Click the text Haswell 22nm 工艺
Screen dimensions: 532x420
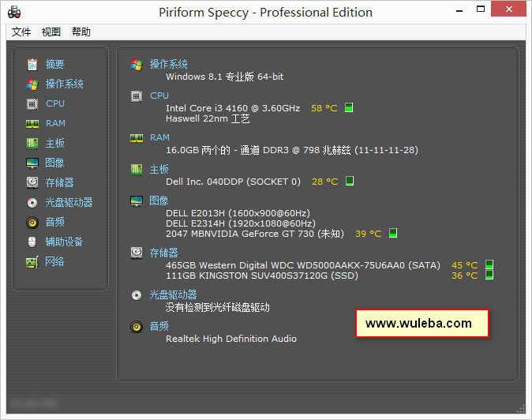(x=208, y=118)
